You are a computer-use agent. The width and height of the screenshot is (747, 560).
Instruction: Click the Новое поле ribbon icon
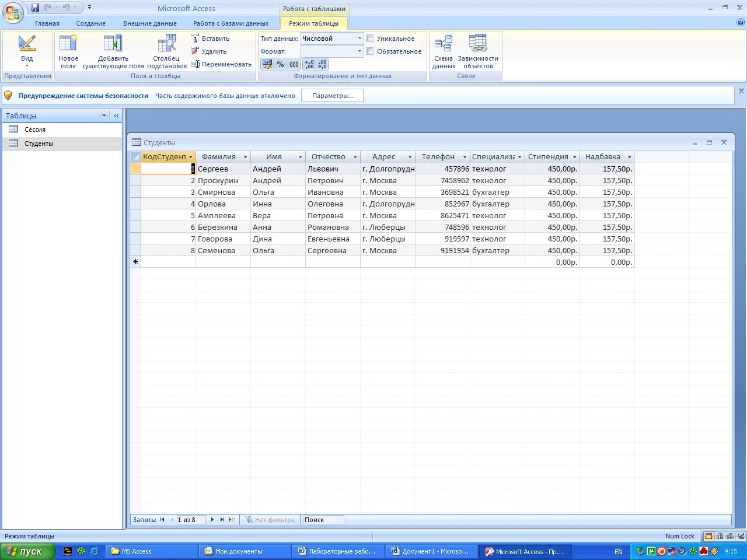tap(68, 52)
